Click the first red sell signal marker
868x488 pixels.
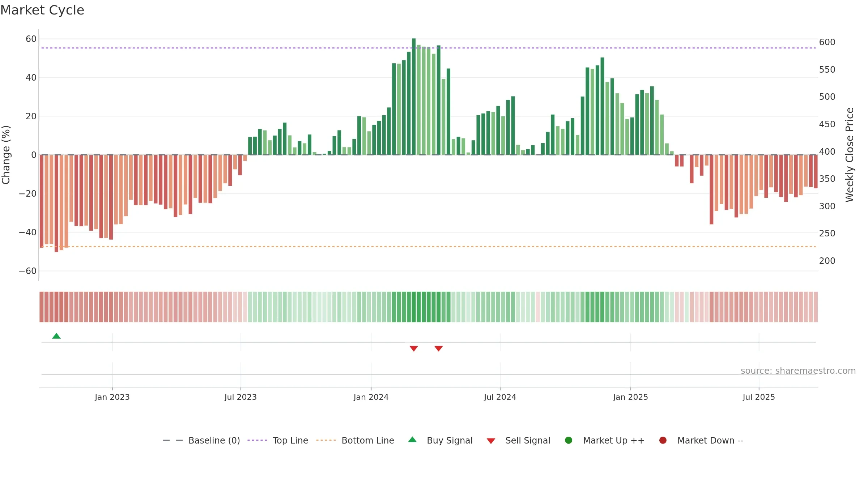point(414,348)
